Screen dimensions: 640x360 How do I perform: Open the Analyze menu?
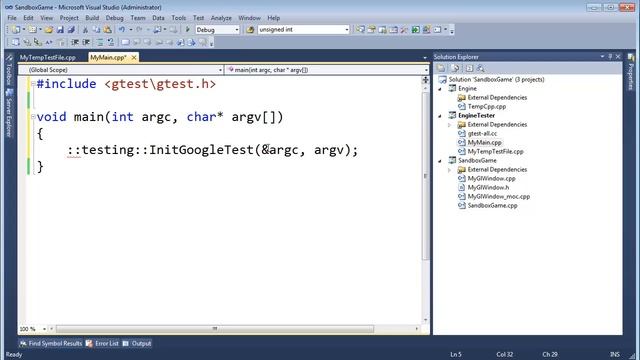[221, 18]
